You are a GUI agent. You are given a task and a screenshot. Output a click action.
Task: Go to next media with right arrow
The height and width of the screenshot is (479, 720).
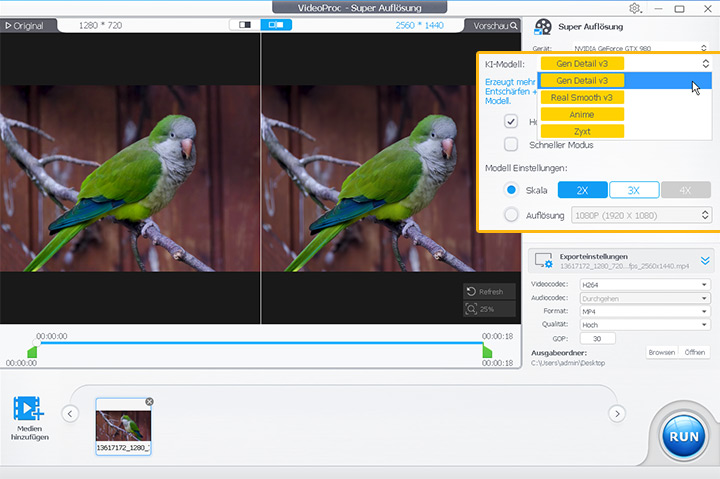(617, 414)
